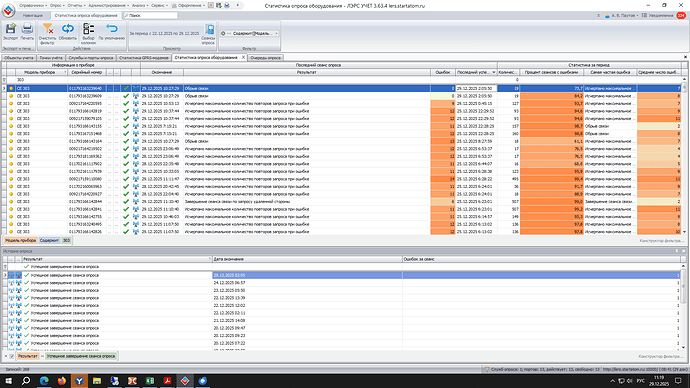
Task: Open user А. В. Паутов account dropdown
Action: pyautogui.click(x=621, y=15)
